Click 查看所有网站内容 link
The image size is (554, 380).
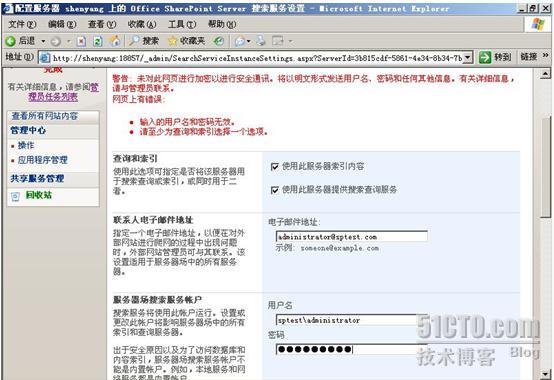[x=45, y=116]
